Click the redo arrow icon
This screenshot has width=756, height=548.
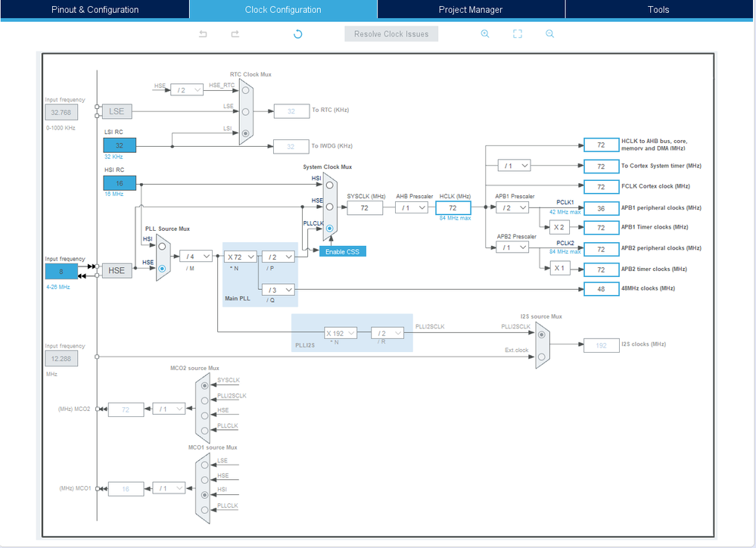pos(235,34)
